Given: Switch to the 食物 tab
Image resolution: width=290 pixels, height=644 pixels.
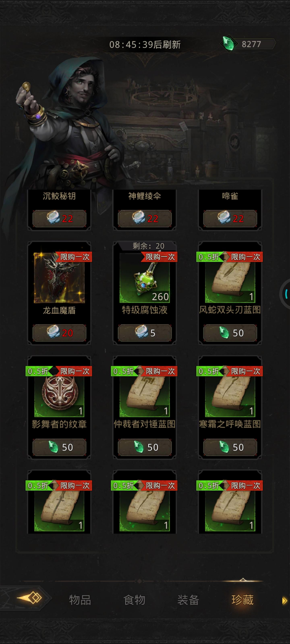Looking at the screenshot, I should [134, 600].
